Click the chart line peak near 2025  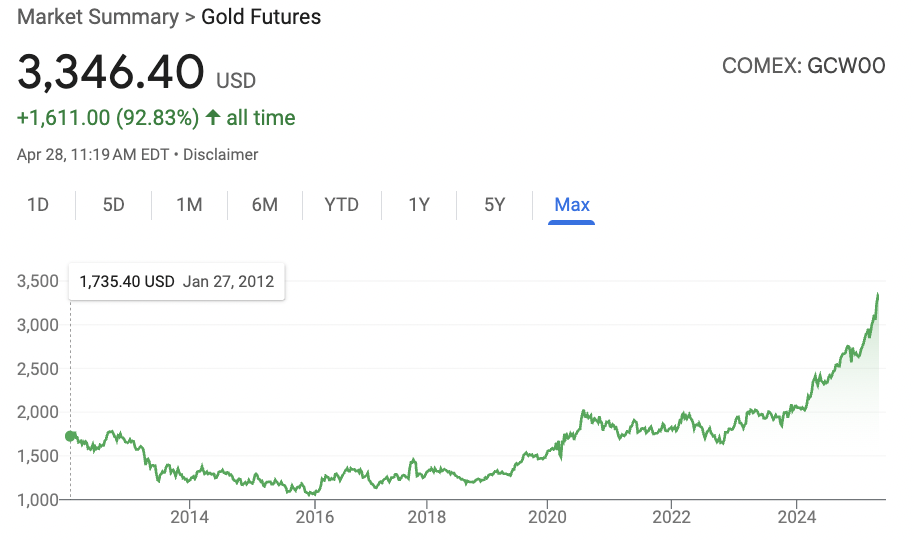click(878, 295)
